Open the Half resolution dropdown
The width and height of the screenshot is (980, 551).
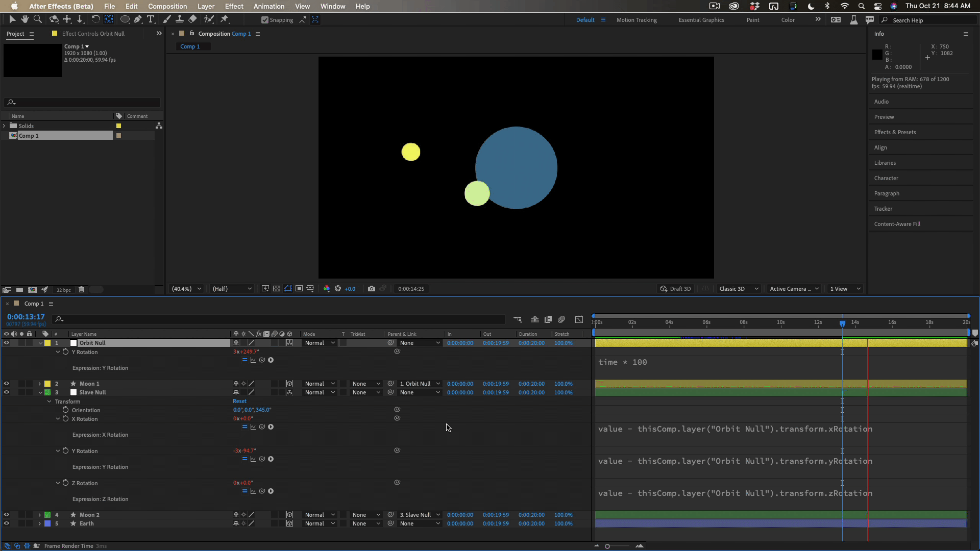[232, 289]
